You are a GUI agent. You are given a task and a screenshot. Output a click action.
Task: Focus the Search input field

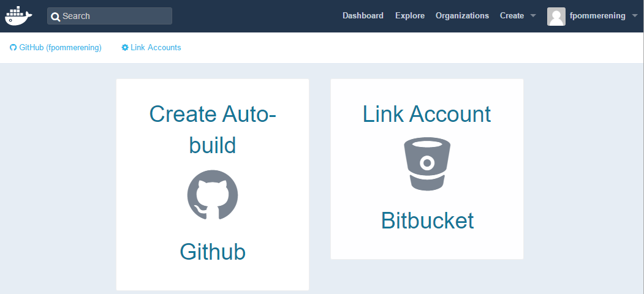(x=110, y=16)
